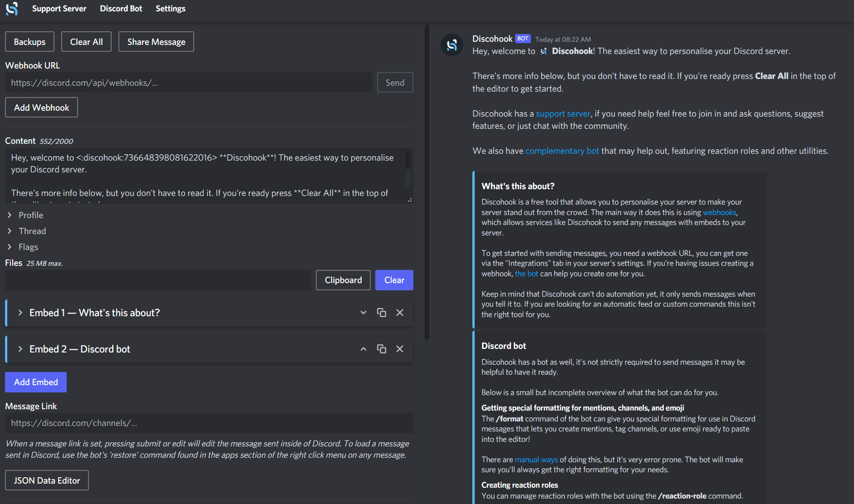Open the JSON Data Editor
The width and height of the screenshot is (854, 504).
(47, 480)
